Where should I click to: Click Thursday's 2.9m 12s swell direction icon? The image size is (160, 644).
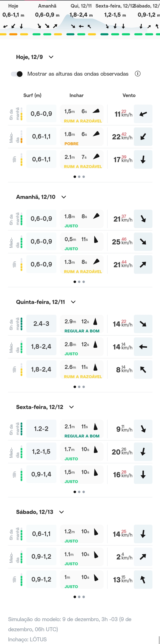click(x=95, y=321)
